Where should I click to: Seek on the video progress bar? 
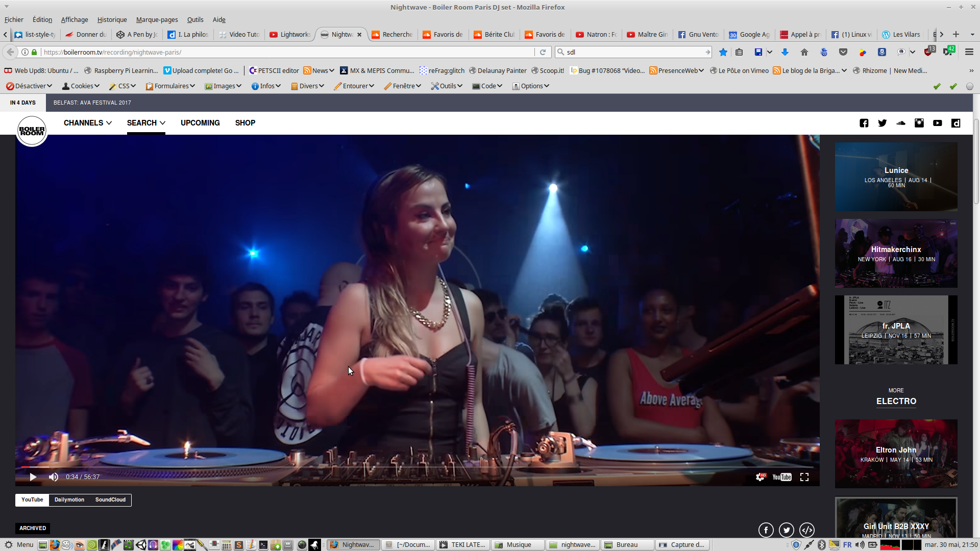tap(408, 467)
